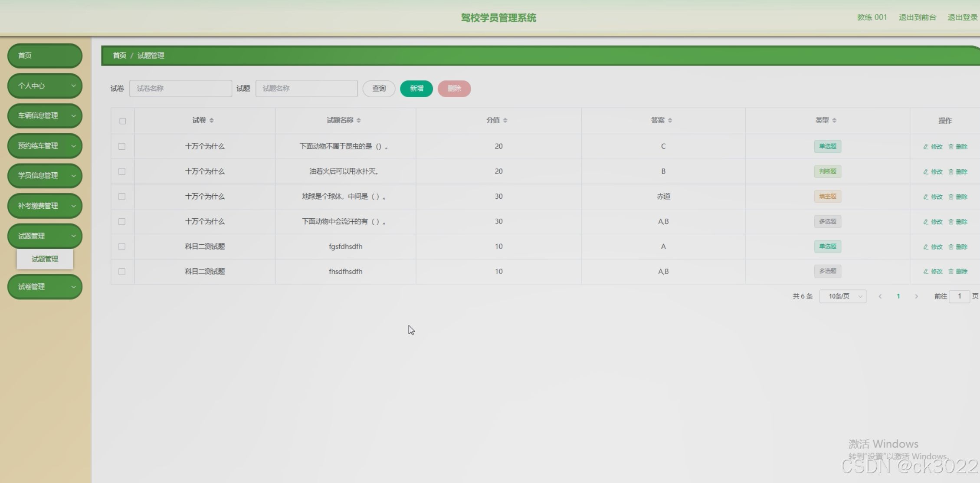
Task: Click the 查询 search button
Action: (379, 89)
